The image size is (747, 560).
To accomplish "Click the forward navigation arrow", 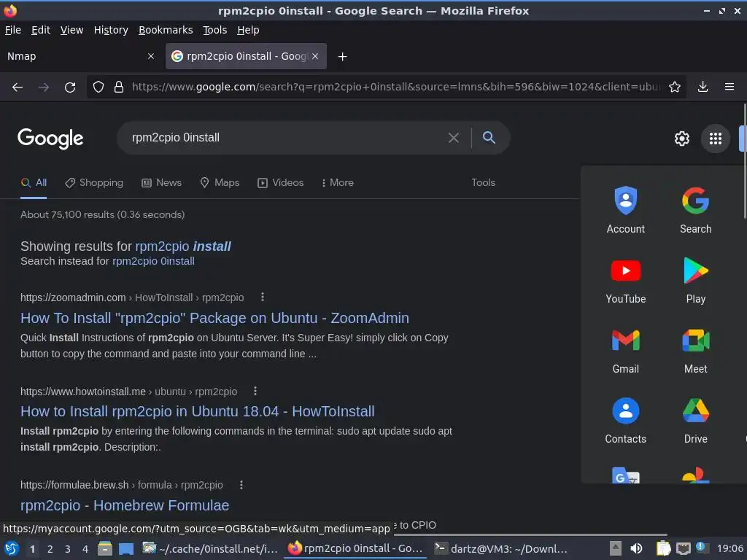I will pos(44,87).
